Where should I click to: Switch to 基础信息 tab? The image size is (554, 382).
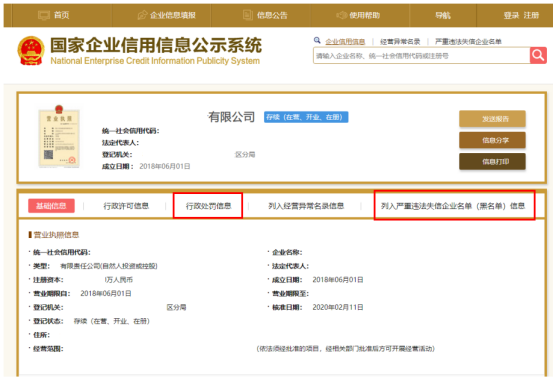point(51,206)
